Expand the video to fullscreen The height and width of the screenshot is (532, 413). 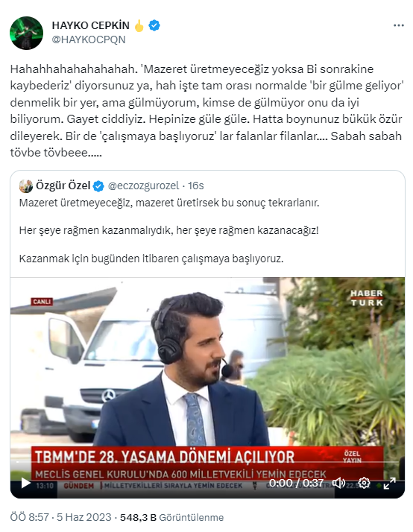[x=389, y=483]
